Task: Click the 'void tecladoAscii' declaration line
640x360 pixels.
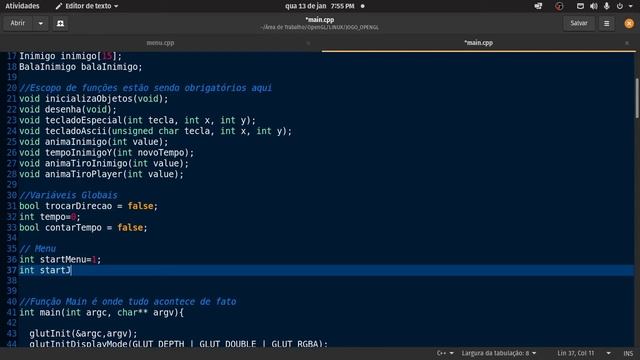Action: tap(156, 131)
